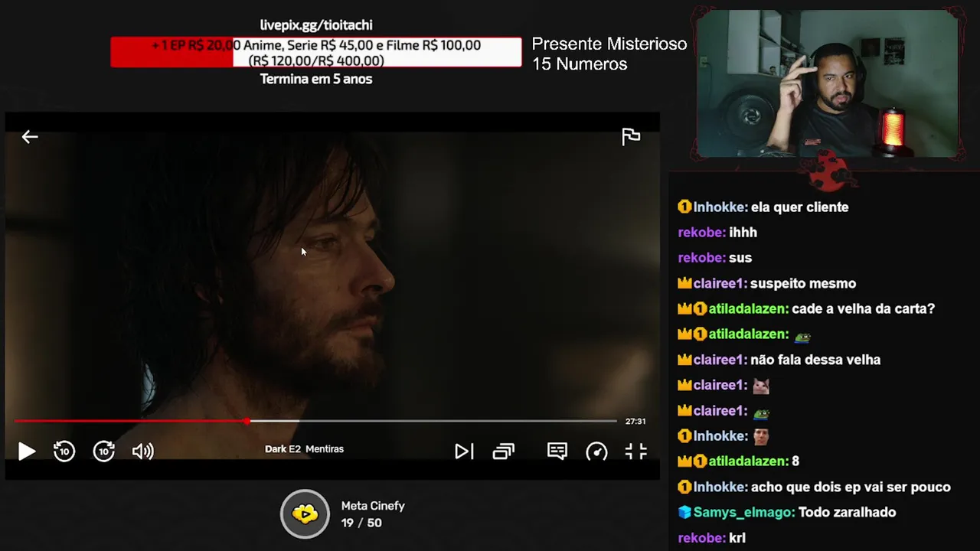Screen dimensions: 980x551
Task: Play the next episode
Action: point(464,452)
